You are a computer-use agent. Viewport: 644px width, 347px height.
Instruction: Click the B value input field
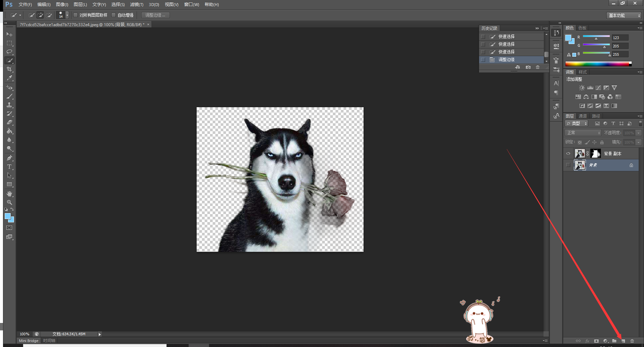click(x=620, y=54)
